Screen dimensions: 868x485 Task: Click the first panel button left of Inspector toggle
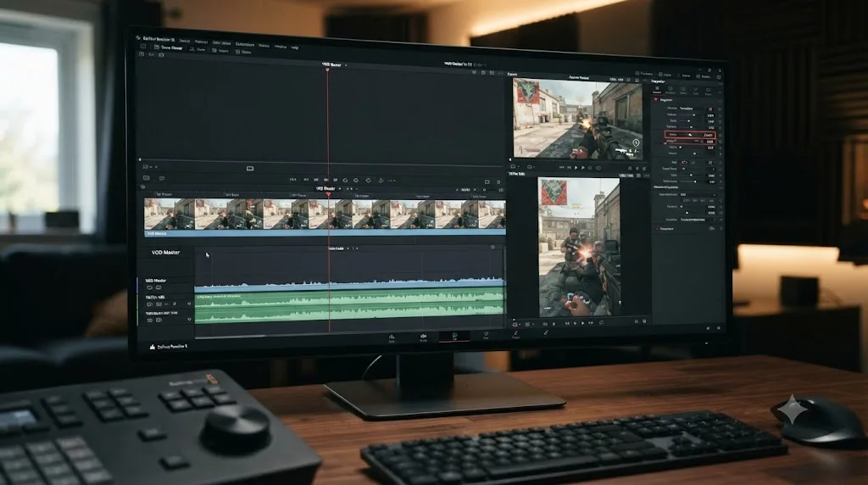pyautogui.click(x=645, y=74)
